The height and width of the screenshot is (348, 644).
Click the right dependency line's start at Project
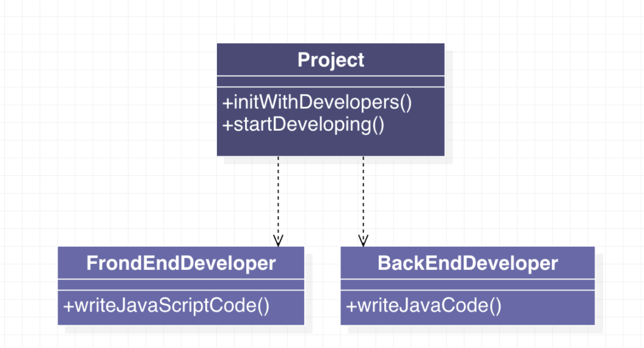(363, 158)
